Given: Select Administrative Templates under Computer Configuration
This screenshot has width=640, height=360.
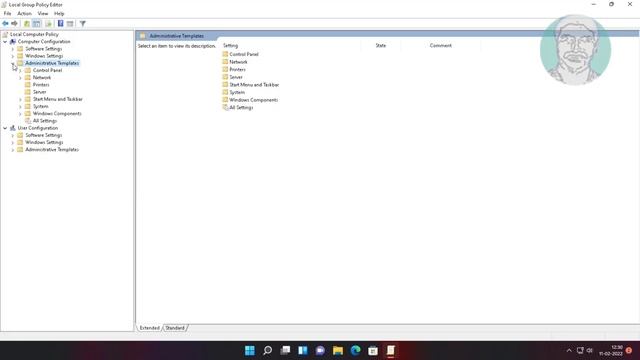Looking at the screenshot, I should (52, 63).
